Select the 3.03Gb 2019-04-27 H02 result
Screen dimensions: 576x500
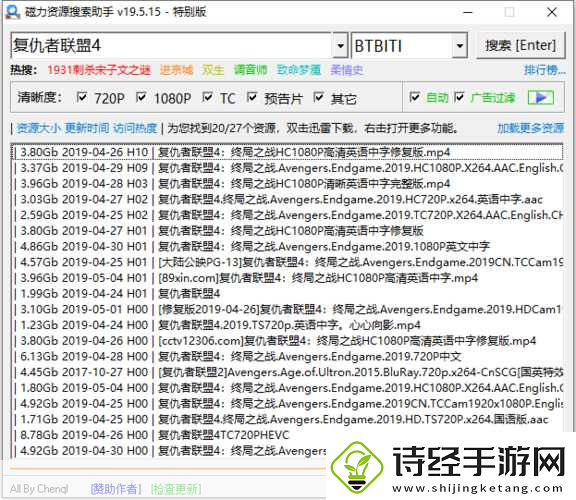point(288,199)
